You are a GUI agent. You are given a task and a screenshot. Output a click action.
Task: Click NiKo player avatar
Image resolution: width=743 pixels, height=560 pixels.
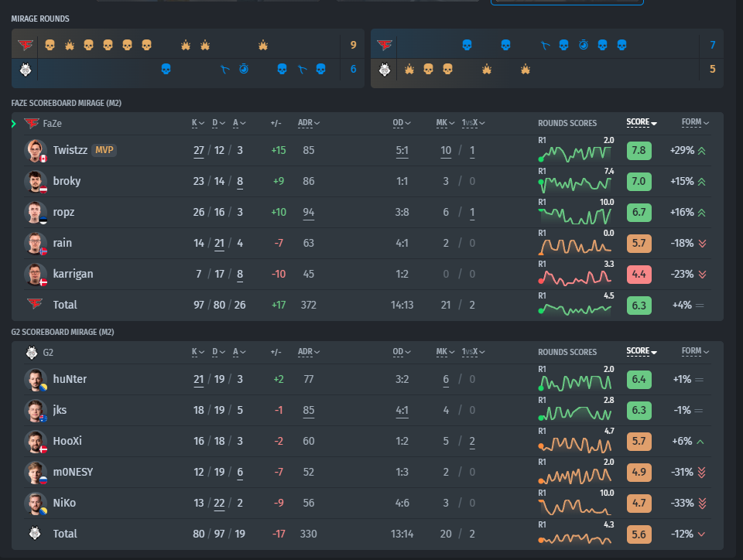[x=36, y=504]
